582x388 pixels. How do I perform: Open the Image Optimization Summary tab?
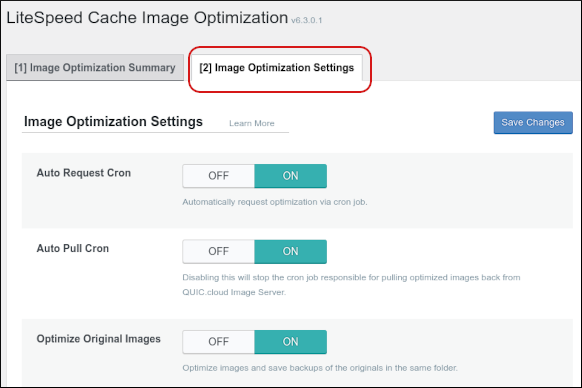95,68
